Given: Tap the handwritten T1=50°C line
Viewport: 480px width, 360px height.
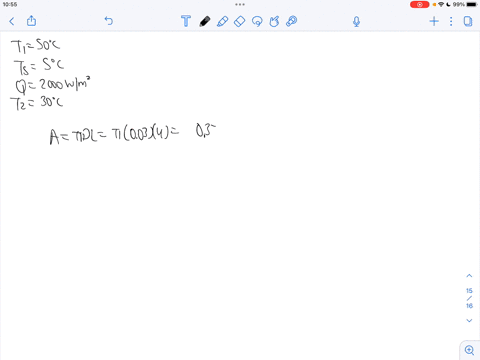Looking at the screenshot, I should pos(35,46).
